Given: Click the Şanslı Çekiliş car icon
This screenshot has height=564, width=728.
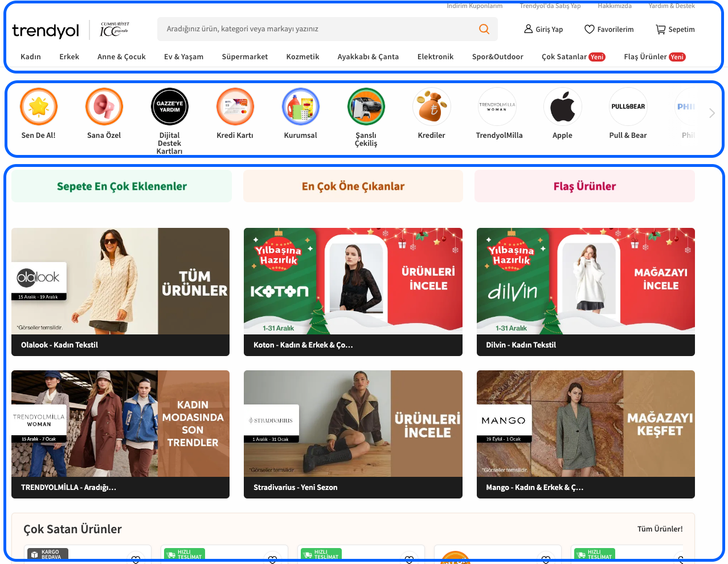Looking at the screenshot, I should (x=366, y=107).
